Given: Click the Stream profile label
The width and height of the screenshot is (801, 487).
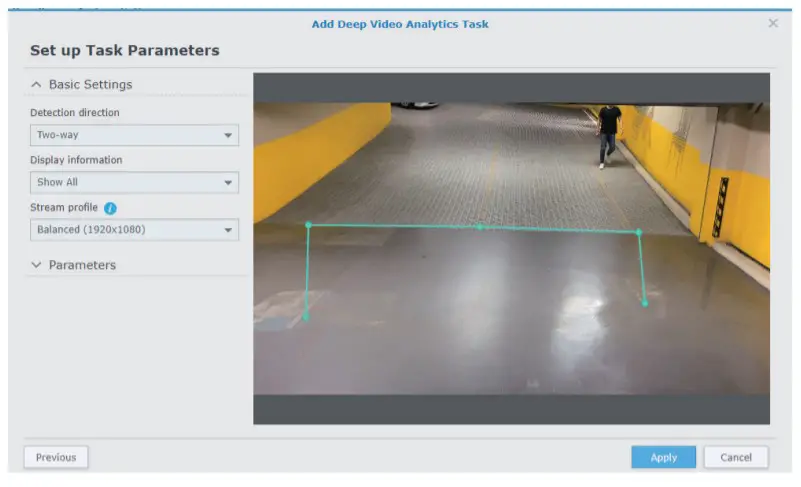Looking at the screenshot, I should [64, 207].
